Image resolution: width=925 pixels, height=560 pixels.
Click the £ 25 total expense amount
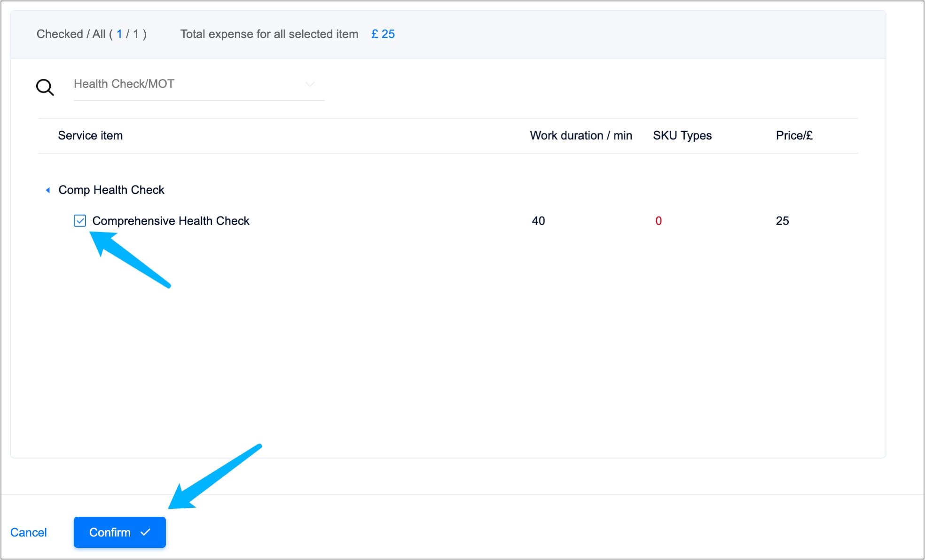(383, 34)
